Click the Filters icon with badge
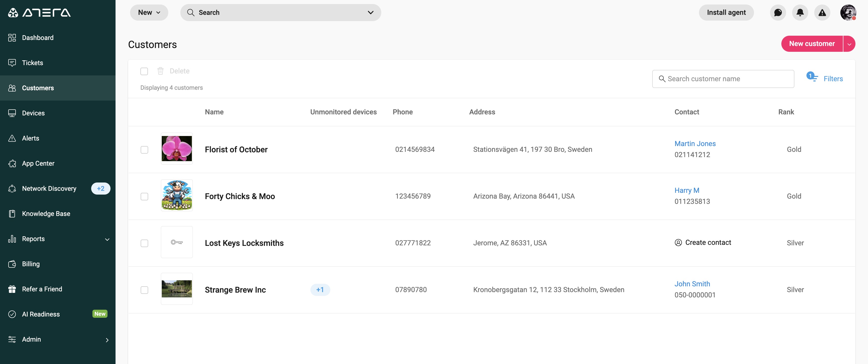 [812, 77]
